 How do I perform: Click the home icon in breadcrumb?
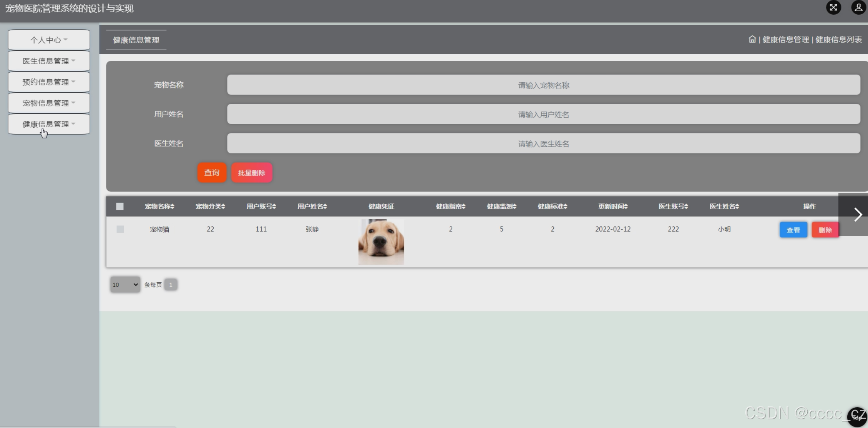pyautogui.click(x=752, y=39)
